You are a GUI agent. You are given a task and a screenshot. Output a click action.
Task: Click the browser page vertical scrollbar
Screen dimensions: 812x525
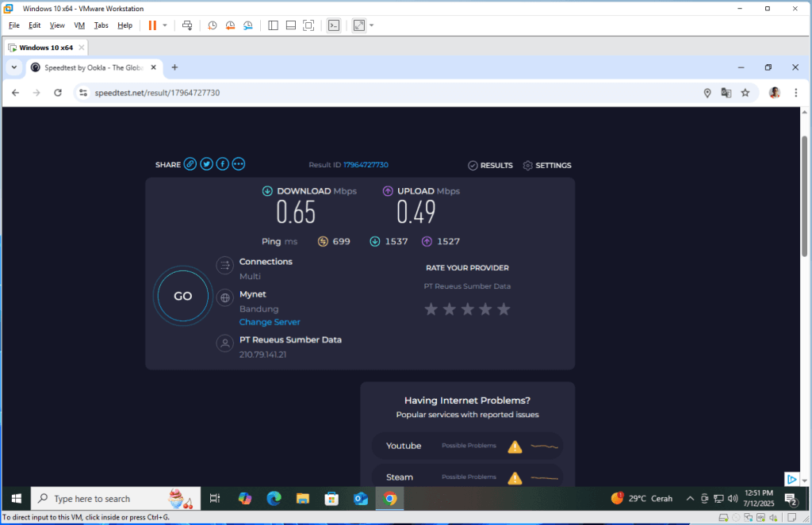[x=806, y=195]
